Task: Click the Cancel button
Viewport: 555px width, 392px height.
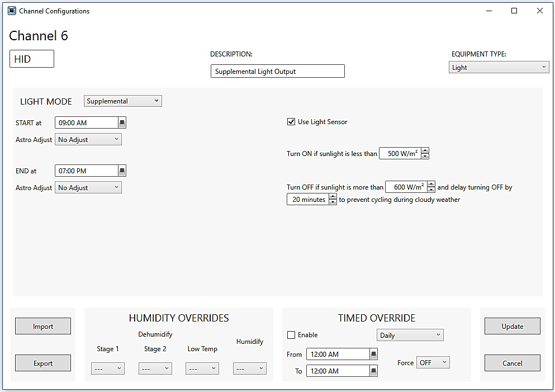Action: (x=512, y=363)
